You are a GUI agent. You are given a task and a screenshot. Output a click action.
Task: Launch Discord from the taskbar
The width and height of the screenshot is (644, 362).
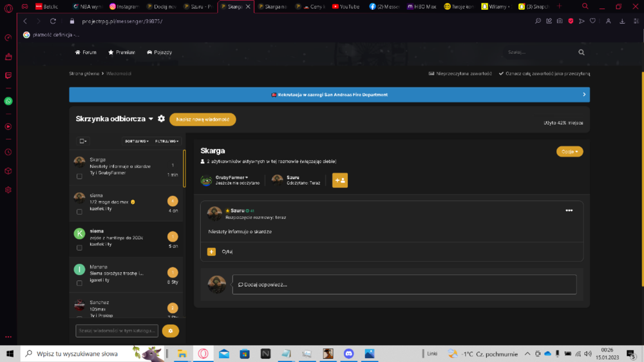pos(348,354)
